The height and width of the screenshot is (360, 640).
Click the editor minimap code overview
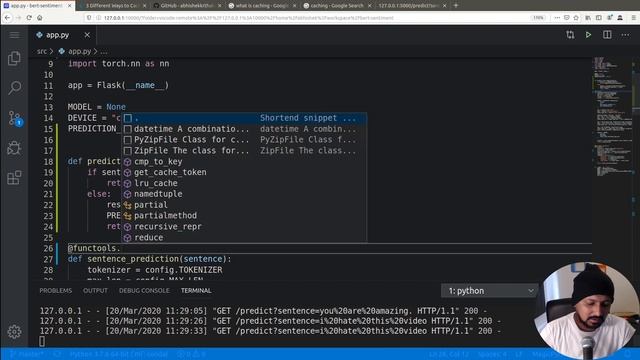click(x=611, y=117)
